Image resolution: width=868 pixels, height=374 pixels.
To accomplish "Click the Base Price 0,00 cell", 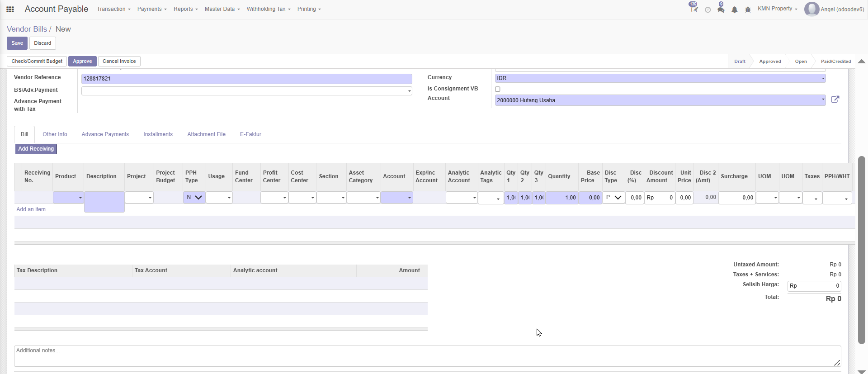I will click(590, 198).
